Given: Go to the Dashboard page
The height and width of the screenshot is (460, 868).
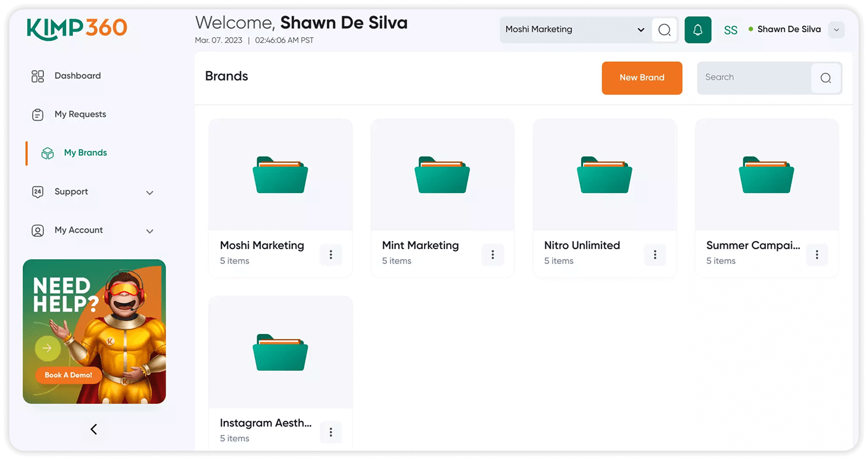Looking at the screenshot, I should tap(77, 76).
